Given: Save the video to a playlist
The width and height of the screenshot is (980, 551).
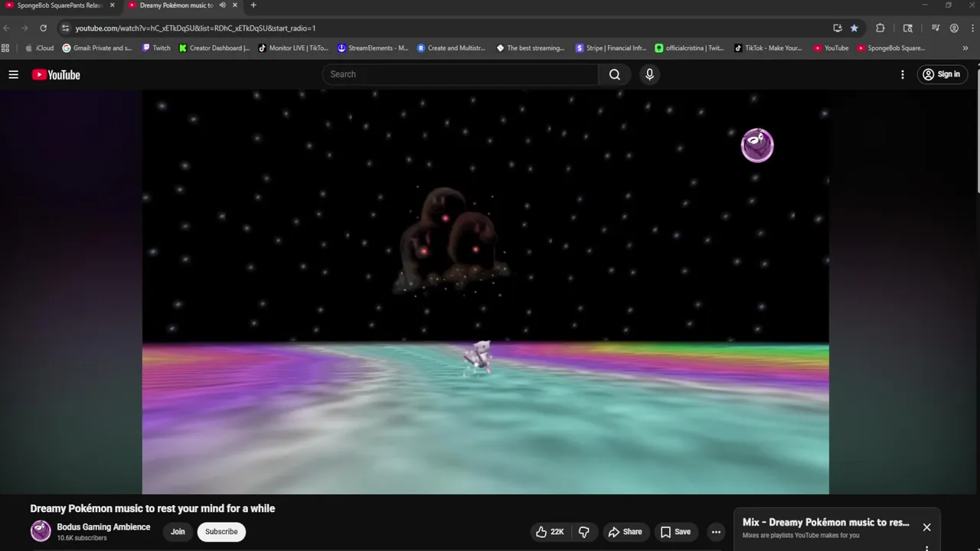Looking at the screenshot, I should click(675, 532).
